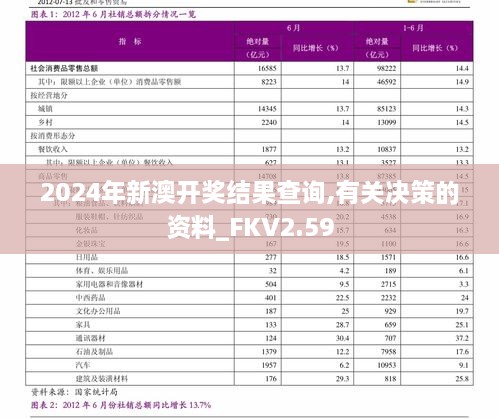This screenshot has width=499, height=419.
Task: Select the '文化办公用品' row label
Action: [98, 311]
